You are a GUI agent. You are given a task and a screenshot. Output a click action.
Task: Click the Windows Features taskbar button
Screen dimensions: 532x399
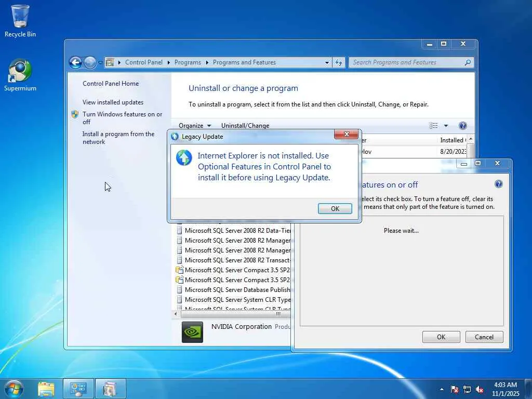tap(111, 389)
